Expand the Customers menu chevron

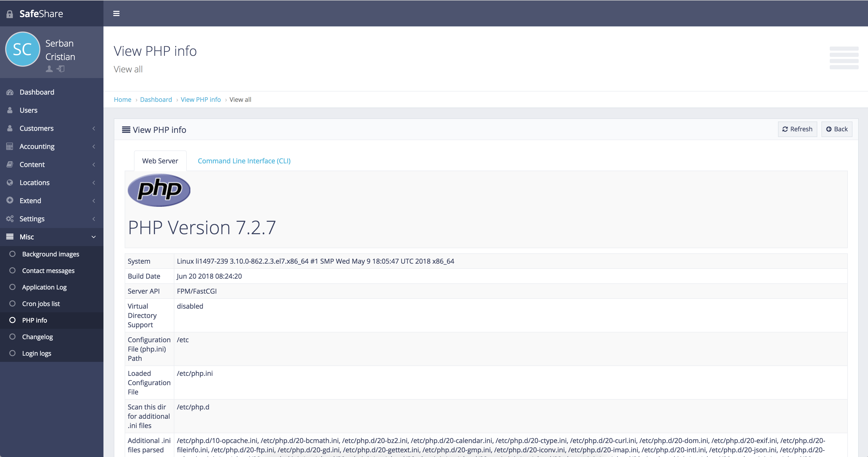coord(94,128)
